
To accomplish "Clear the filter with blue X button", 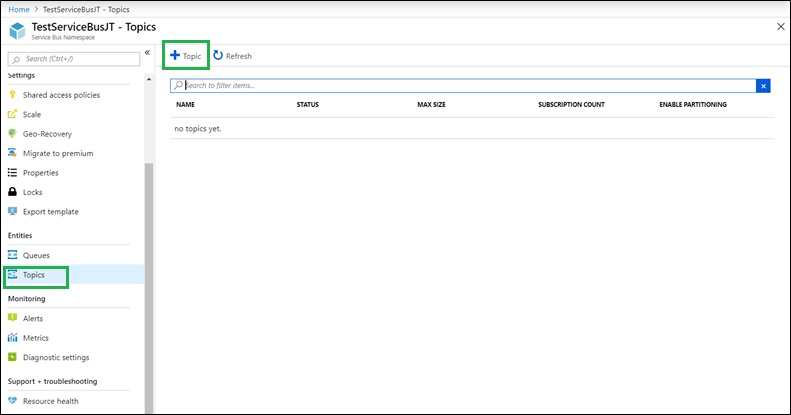I will tap(763, 86).
